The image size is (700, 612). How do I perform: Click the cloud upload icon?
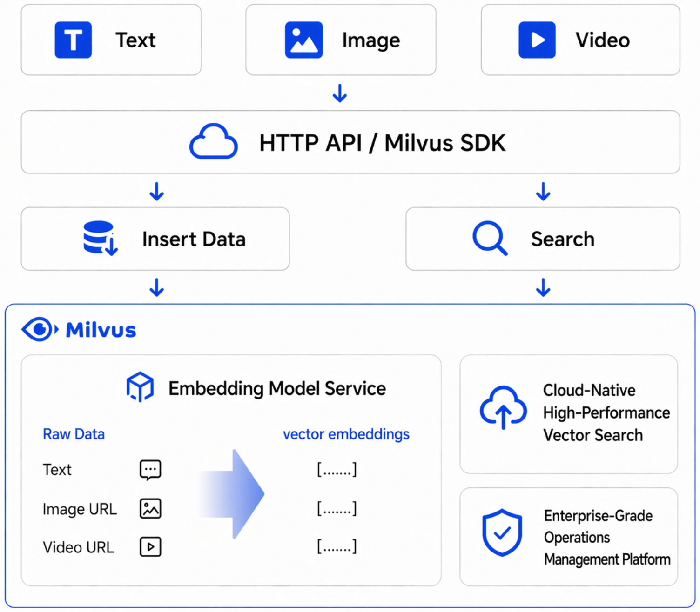click(503, 407)
